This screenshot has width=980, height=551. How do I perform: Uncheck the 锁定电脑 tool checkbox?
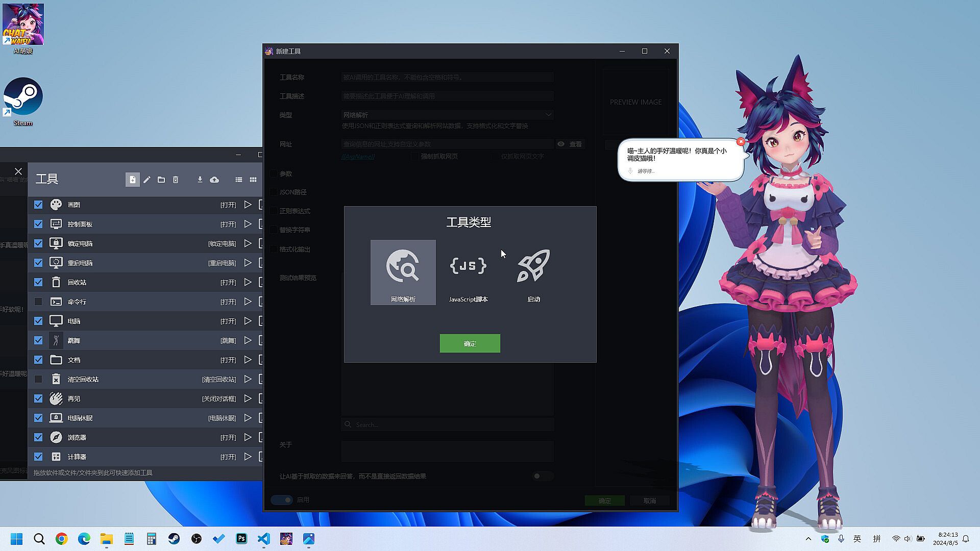[38, 243]
